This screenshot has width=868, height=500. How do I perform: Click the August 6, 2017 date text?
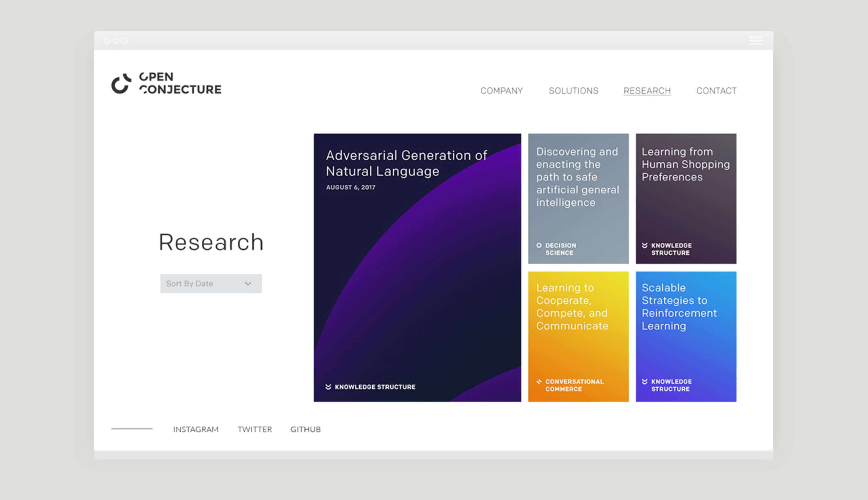351,187
